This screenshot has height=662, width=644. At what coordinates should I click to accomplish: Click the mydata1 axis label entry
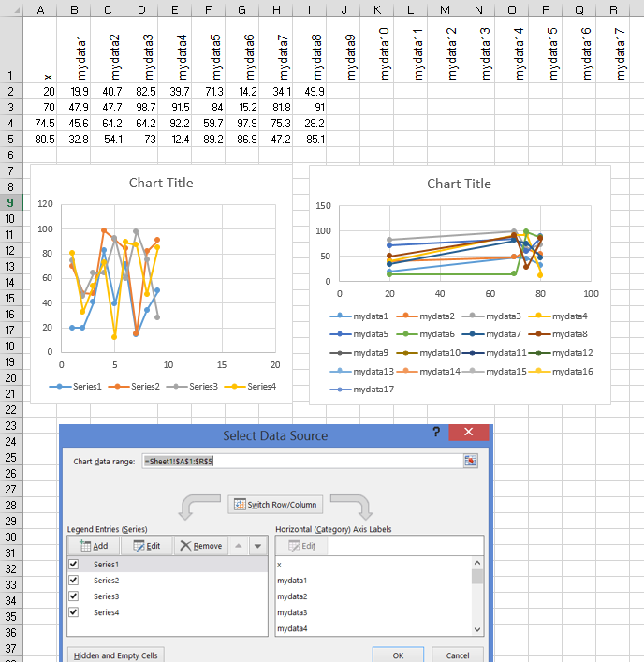pyautogui.click(x=292, y=581)
